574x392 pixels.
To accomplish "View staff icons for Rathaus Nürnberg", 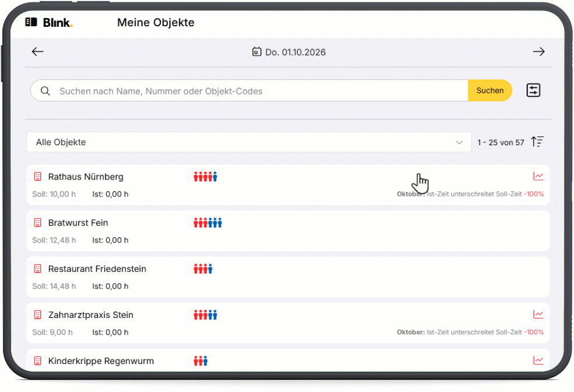I will pos(205,176).
